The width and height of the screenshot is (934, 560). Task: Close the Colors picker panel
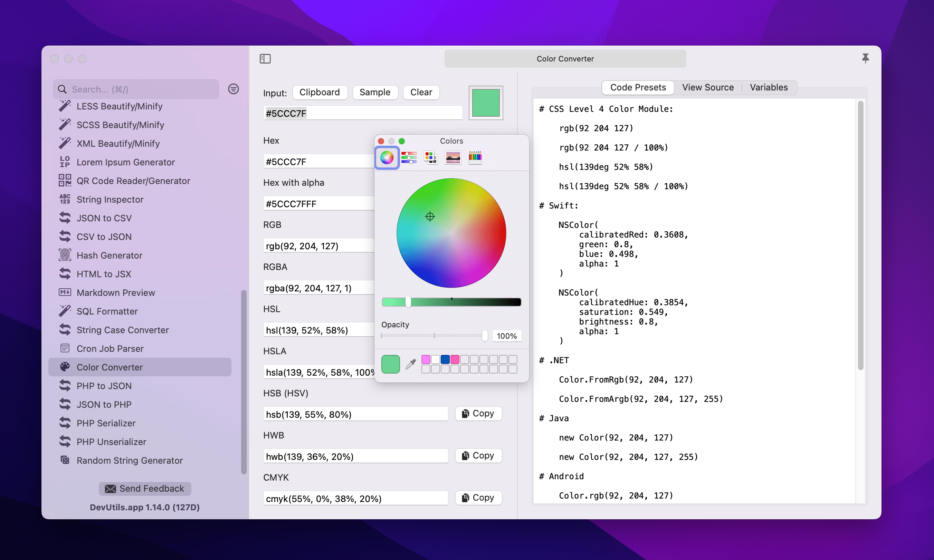381,141
